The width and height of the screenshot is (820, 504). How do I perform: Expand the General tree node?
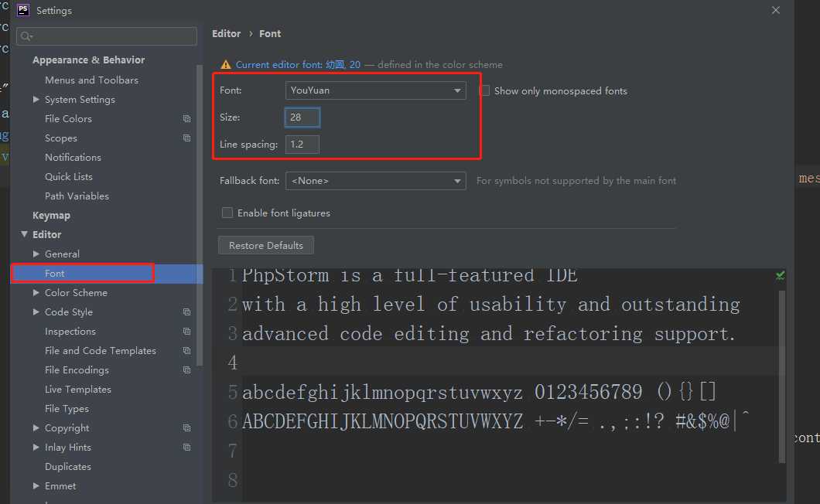[x=36, y=254]
